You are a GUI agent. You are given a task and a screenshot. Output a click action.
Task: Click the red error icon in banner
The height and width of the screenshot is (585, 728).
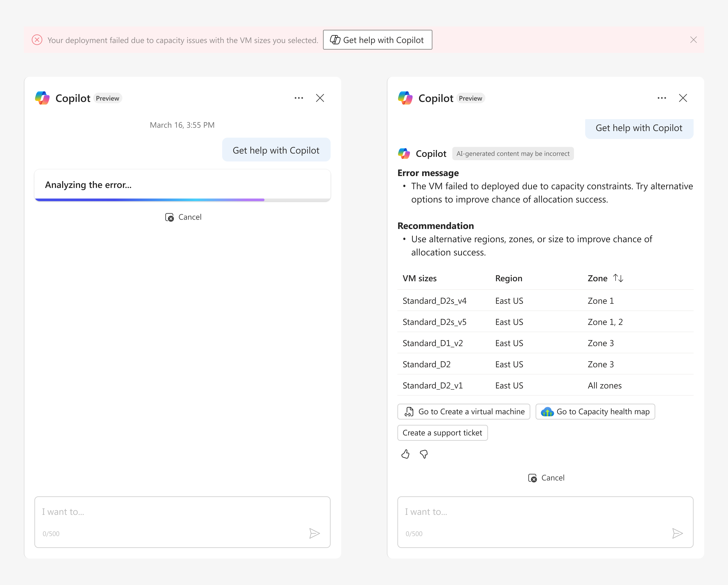coord(37,40)
